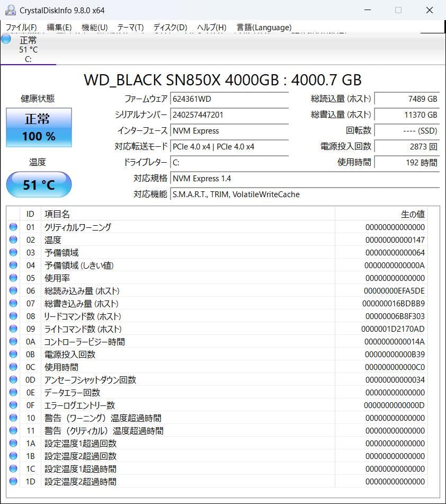Click the CrystalDiskInfo app icon in title bar
The height and width of the screenshot is (504, 446).
tap(11, 10)
